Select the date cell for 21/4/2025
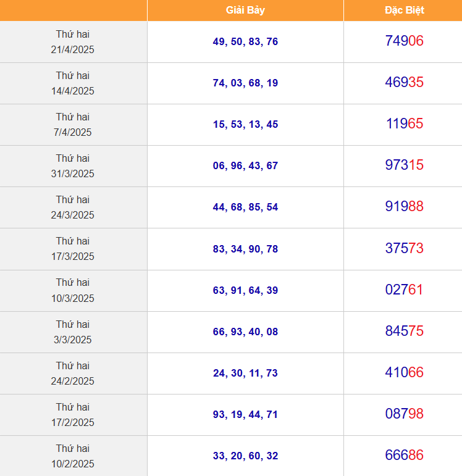Image resolution: width=462 pixels, height=476 pixels. pyautogui.click(x=73, y=42)
